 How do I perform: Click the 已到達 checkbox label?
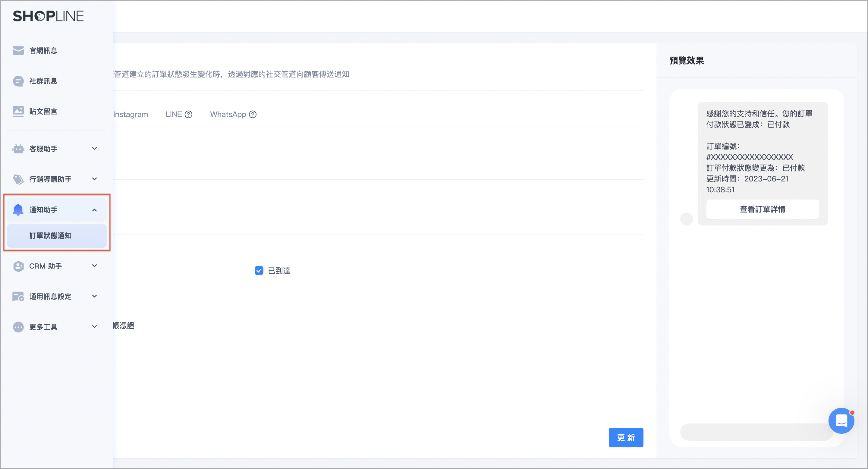(279, 271)
